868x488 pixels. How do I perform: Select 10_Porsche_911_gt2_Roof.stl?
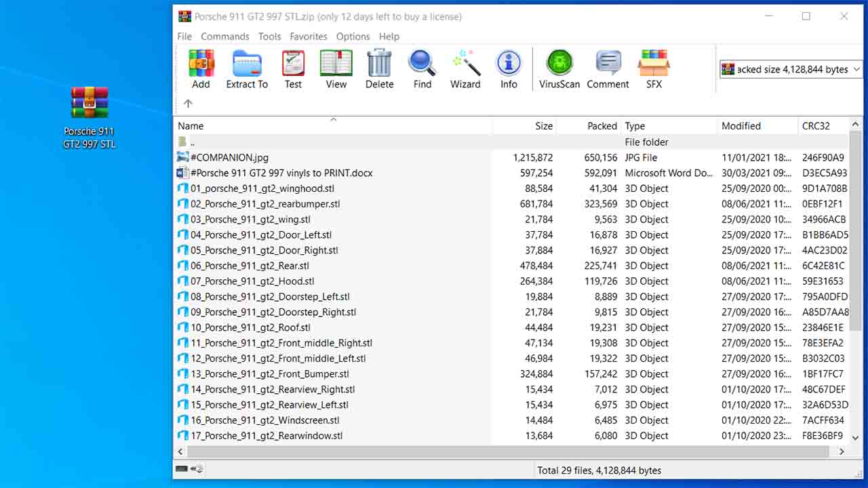point(251,329)
